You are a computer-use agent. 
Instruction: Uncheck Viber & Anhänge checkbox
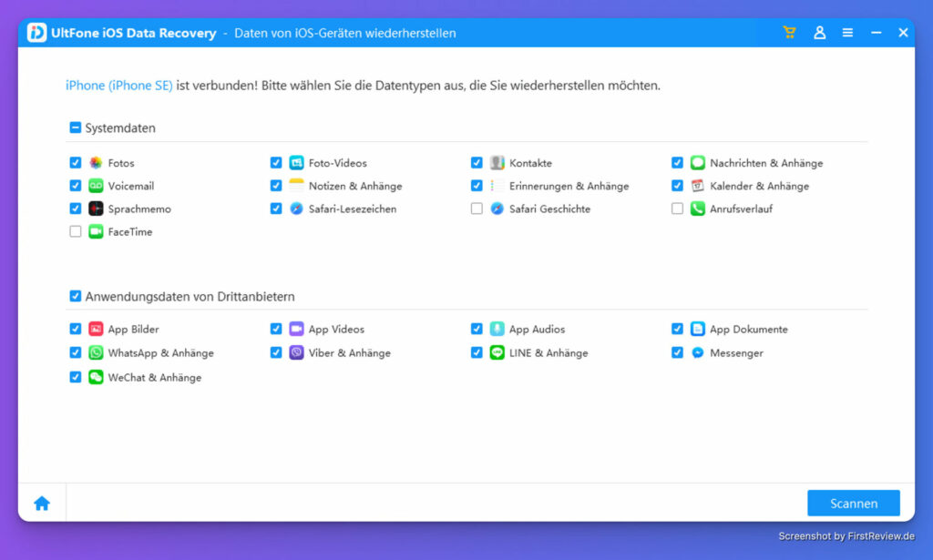[275, 352]
